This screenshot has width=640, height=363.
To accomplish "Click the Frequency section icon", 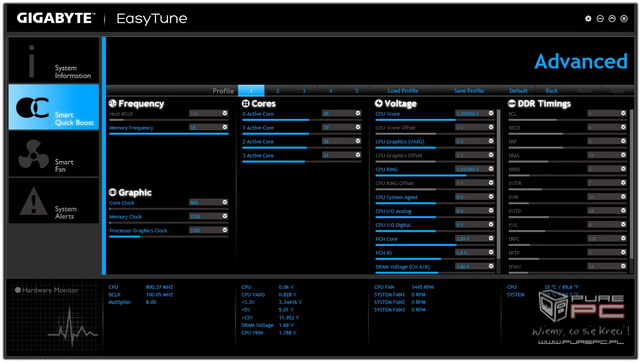I will (113, 103).
